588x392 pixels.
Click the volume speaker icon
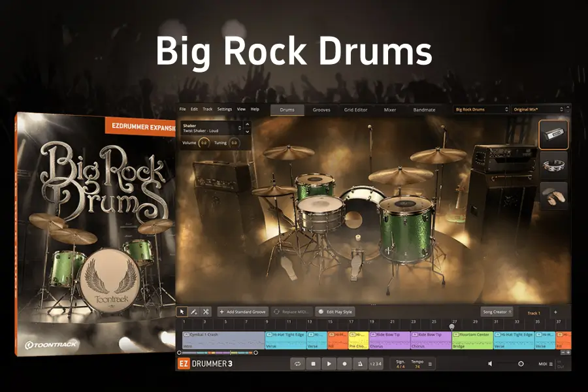point(490,363)
